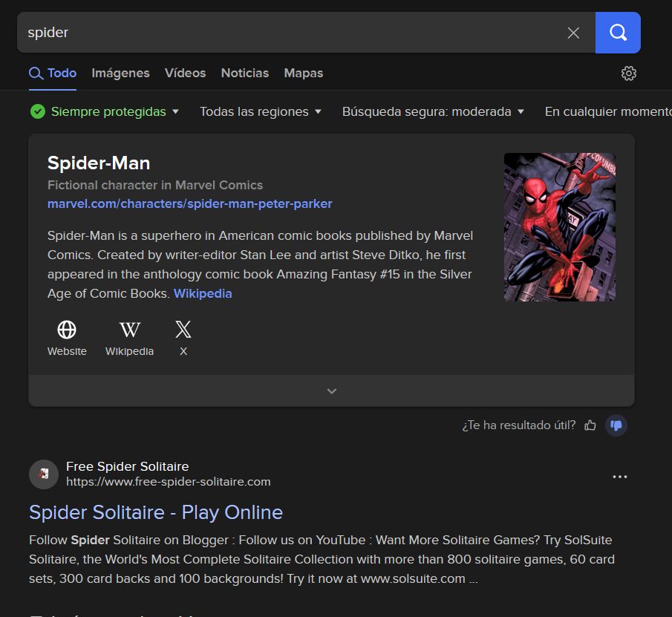Click the thumbs up feedback icon
Image resolution: width=672 pixels, height=617 pixels.
tap(590, 425)
